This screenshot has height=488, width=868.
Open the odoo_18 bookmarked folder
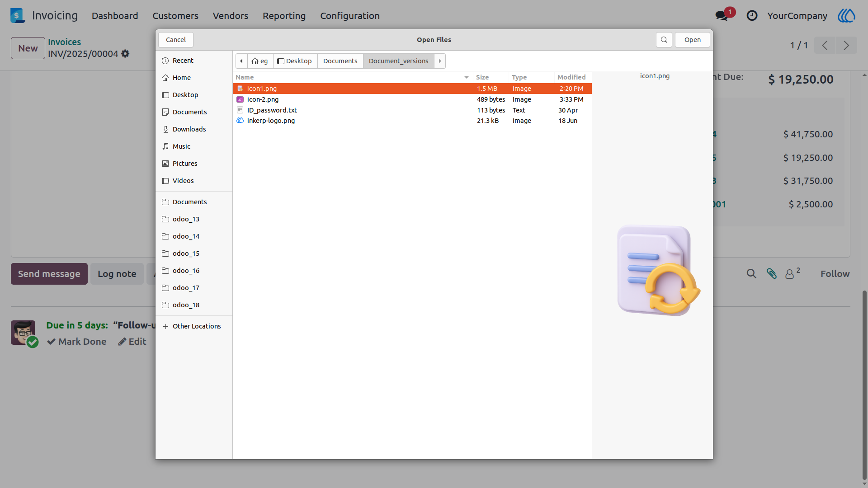point(194,305)
